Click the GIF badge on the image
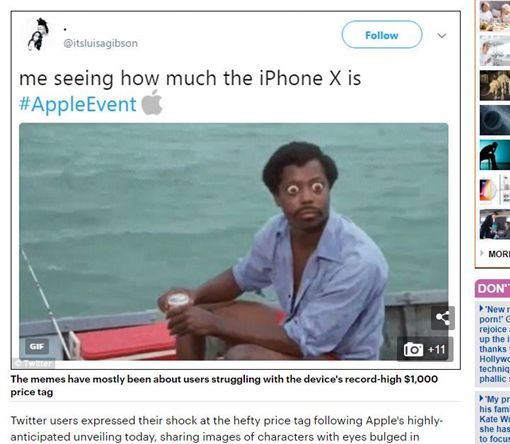The width and height of the screenshot is (510, 444). pos(37,346)
